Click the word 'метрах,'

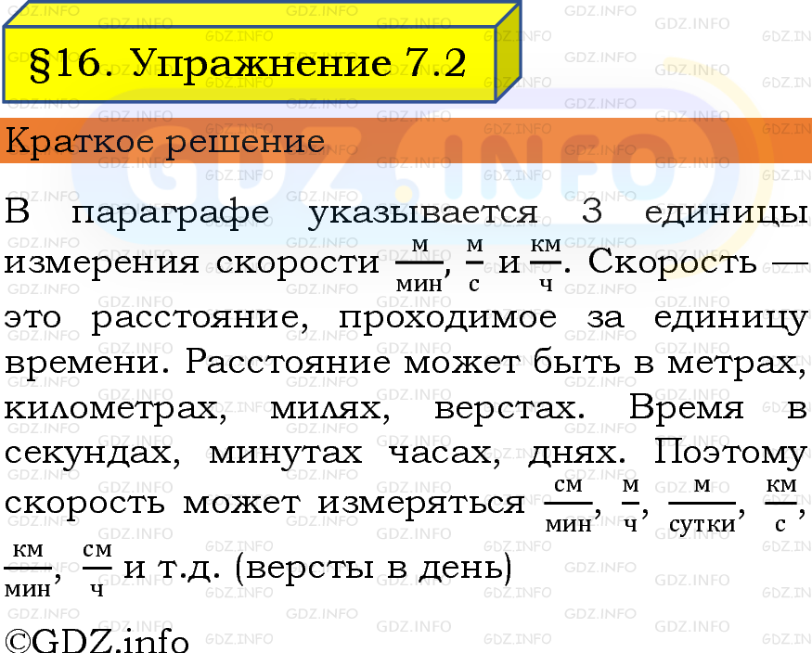[x=738, y=364]
